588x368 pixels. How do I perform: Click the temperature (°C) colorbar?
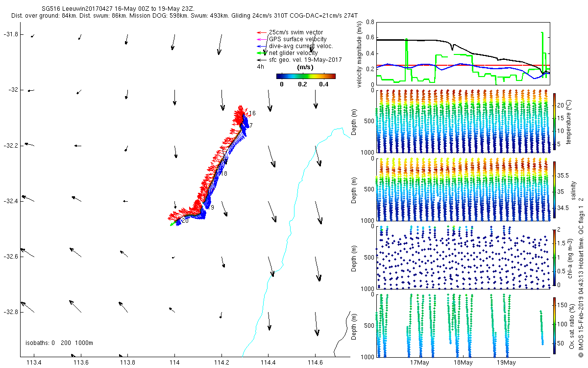pos(554,122)
